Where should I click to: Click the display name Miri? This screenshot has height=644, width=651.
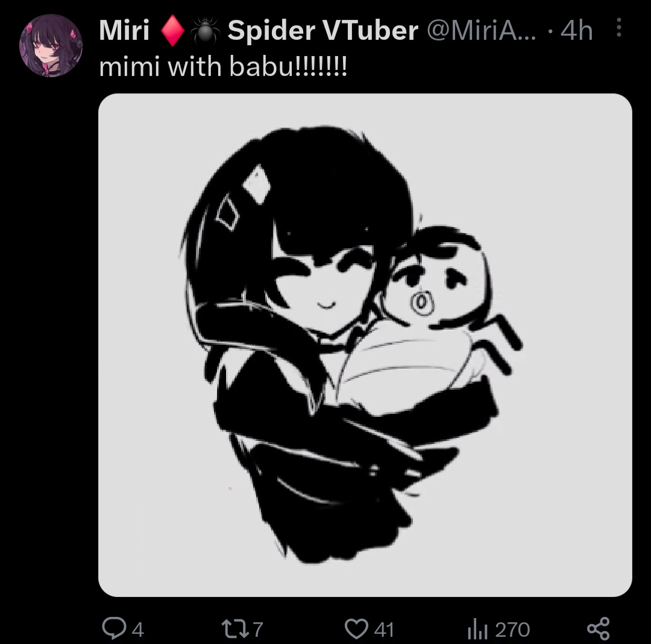[x=124, y=31]
